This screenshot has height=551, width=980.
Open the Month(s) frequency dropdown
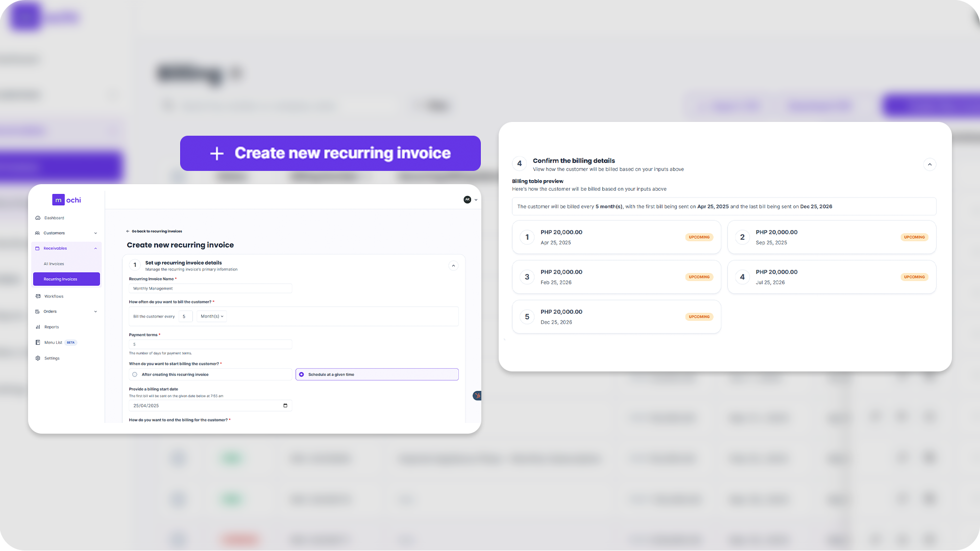[x=212, y=316]
